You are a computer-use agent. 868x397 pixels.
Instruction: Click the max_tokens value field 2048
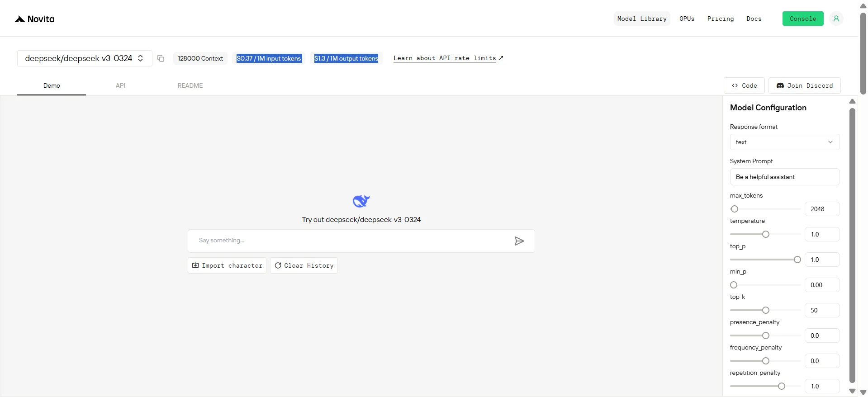822,209
